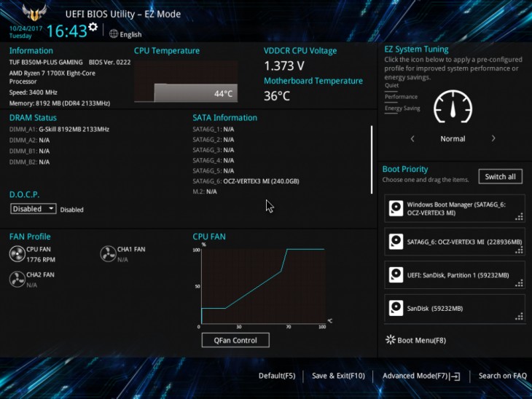Go to previous tuning profile arrow
Viewport: 532px width, 399px height.
point(412,138)
